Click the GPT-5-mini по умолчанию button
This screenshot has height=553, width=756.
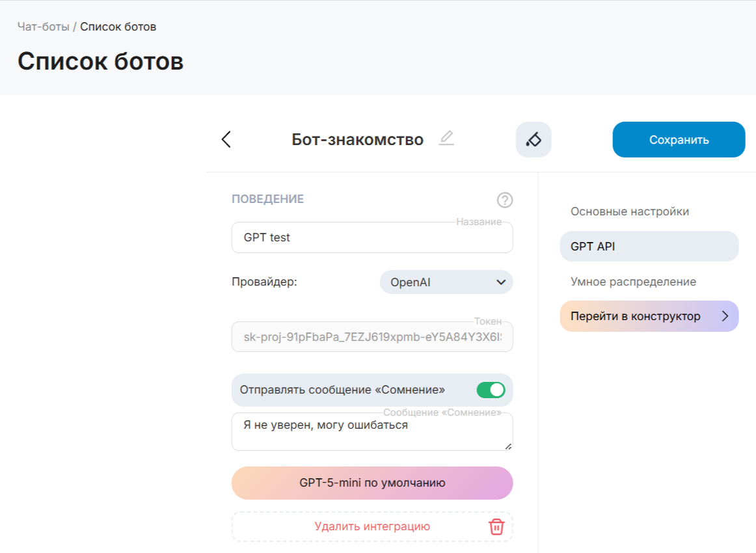(x=372, y=483)
